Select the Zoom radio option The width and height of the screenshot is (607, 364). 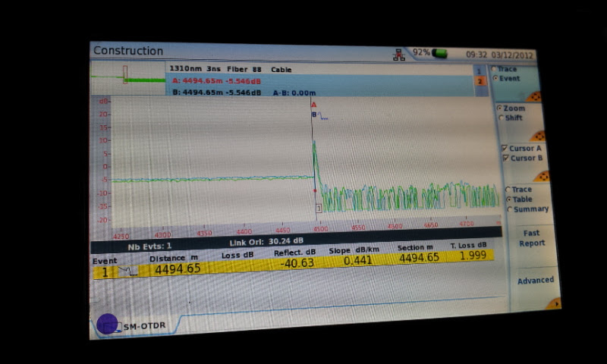pyautogui.click(x=499, y=108)
